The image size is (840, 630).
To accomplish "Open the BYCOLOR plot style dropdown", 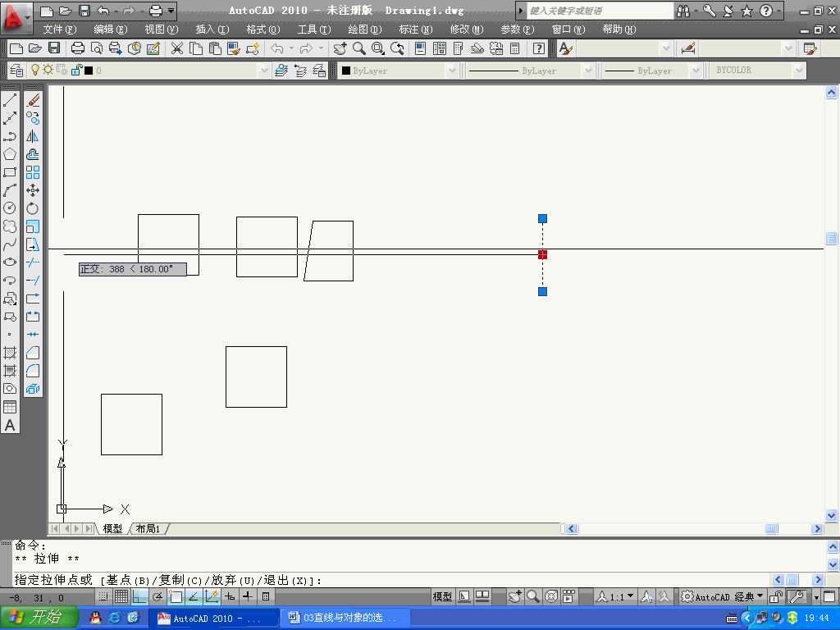I will [799, 71].
